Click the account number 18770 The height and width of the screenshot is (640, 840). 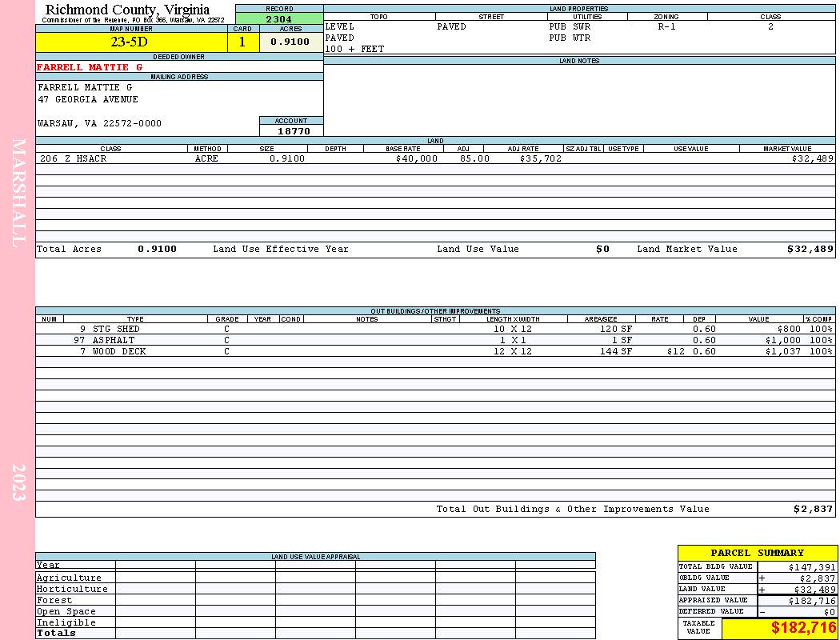pyautogui.click(x=294, y=131)
